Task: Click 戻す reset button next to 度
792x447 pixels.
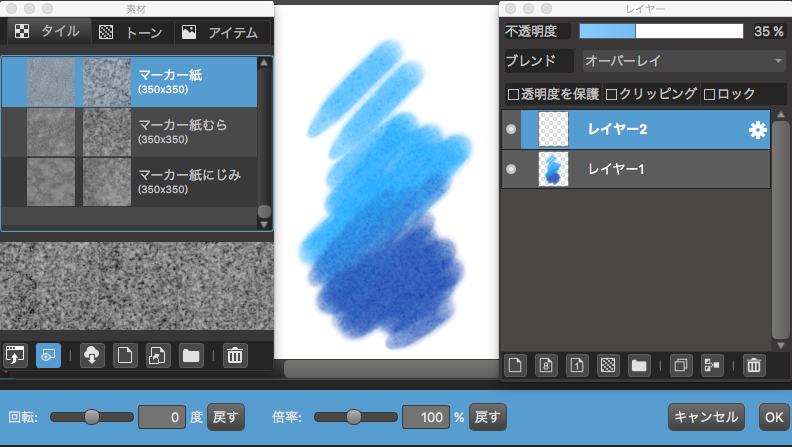Action: pos(226,417)
